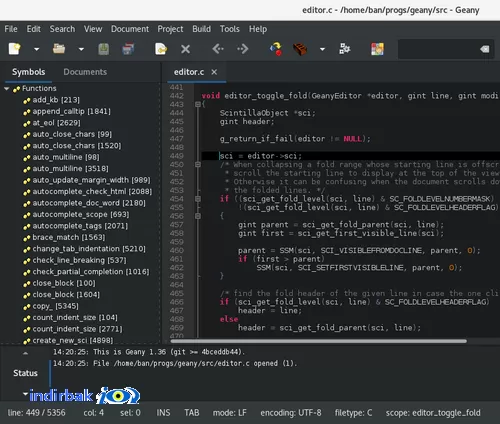Open the New file dropdown arrow
This screenshot has height=424, width=500.
(x=36, y=49)
